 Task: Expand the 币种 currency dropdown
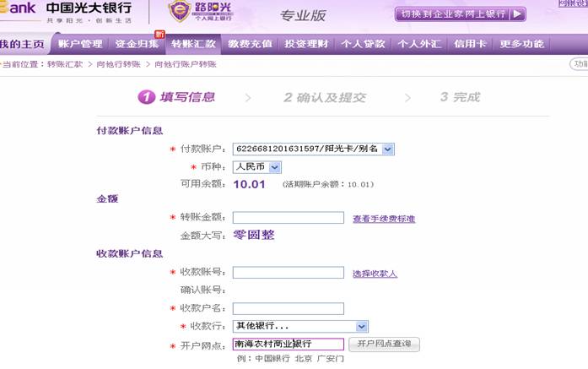pyautogui.click(x=274, y=167)
